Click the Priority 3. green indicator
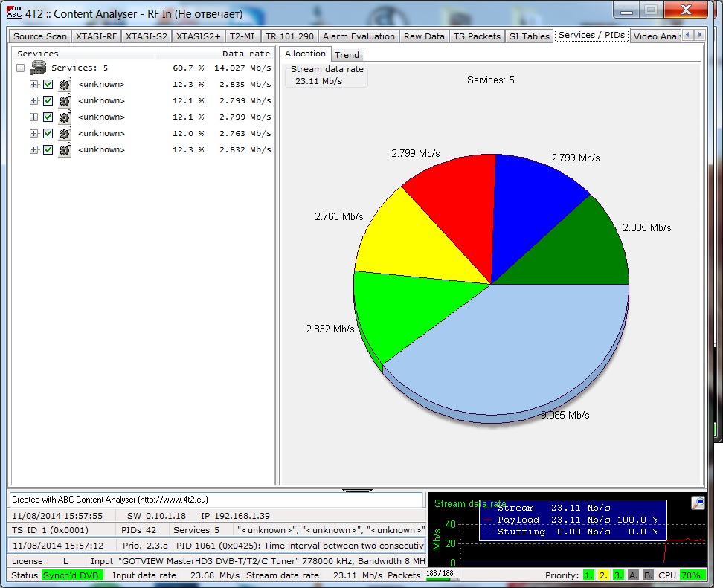Screen dimensions: 723x588 coord(618,575)
